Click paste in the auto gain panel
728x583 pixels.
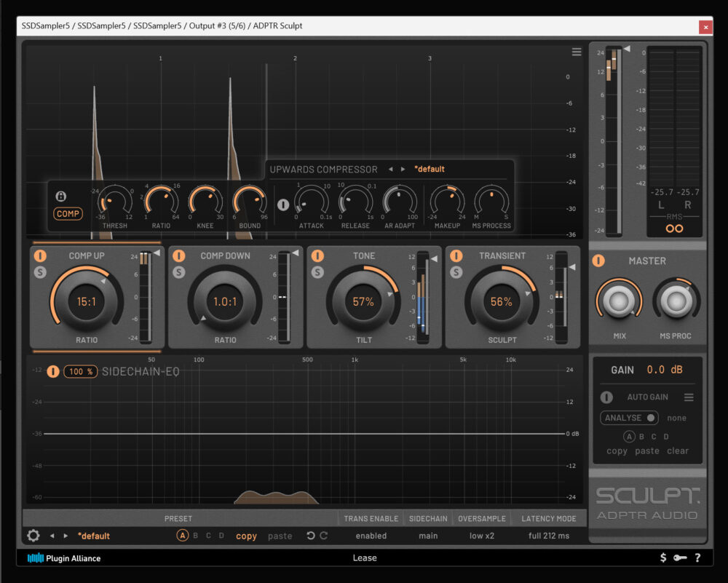pyautogui.click(x=647, y=451)
